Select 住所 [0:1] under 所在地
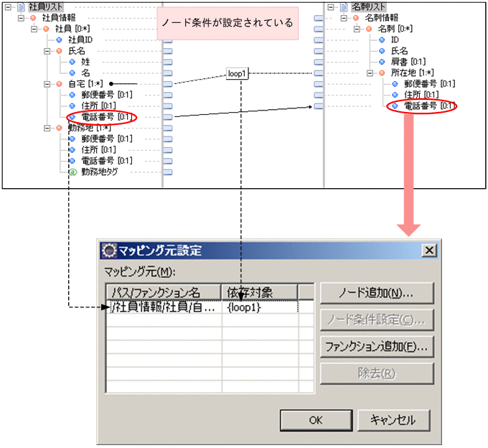This screenshot has height=448, width=488. point(421,95)
